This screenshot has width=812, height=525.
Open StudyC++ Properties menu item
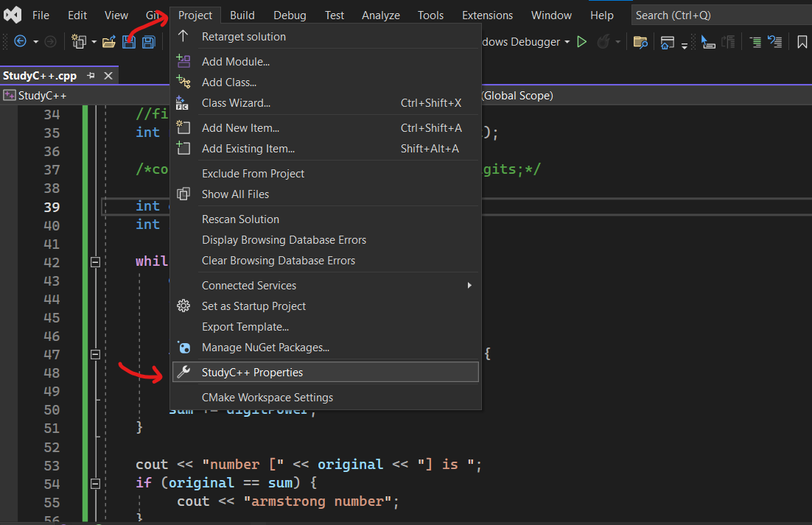tap(325, 373)
